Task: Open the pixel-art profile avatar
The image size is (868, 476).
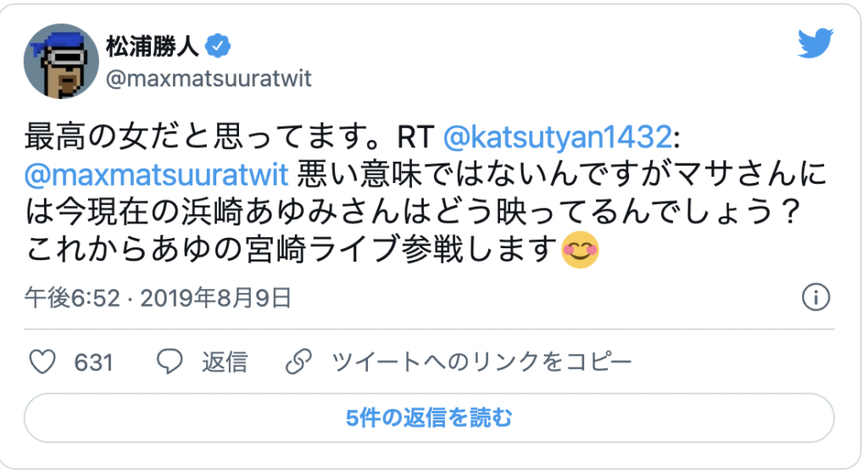Action: click(61, 61)
